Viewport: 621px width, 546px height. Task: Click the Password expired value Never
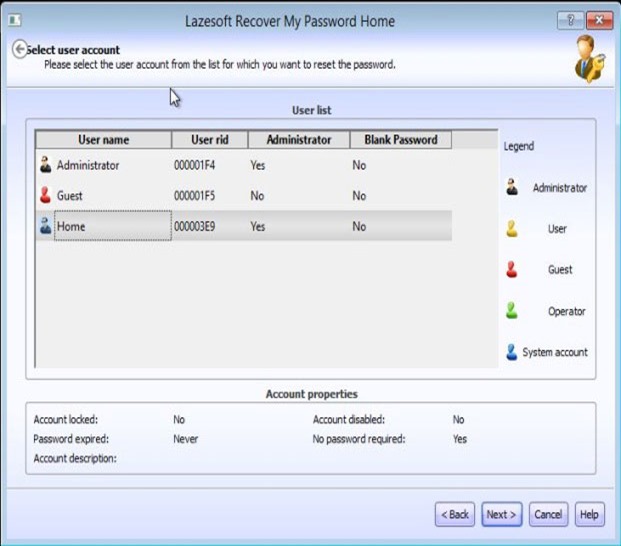click(185, 439)
